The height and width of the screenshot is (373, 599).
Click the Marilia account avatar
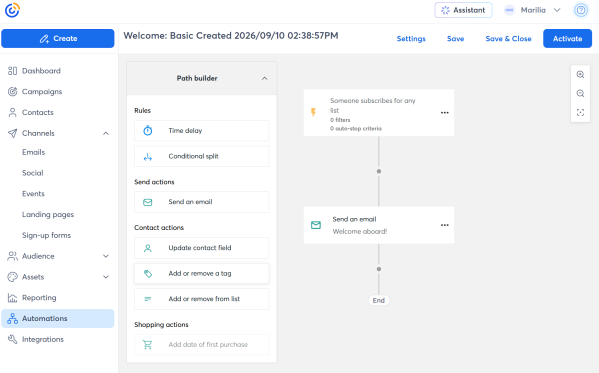pos(509,10)
